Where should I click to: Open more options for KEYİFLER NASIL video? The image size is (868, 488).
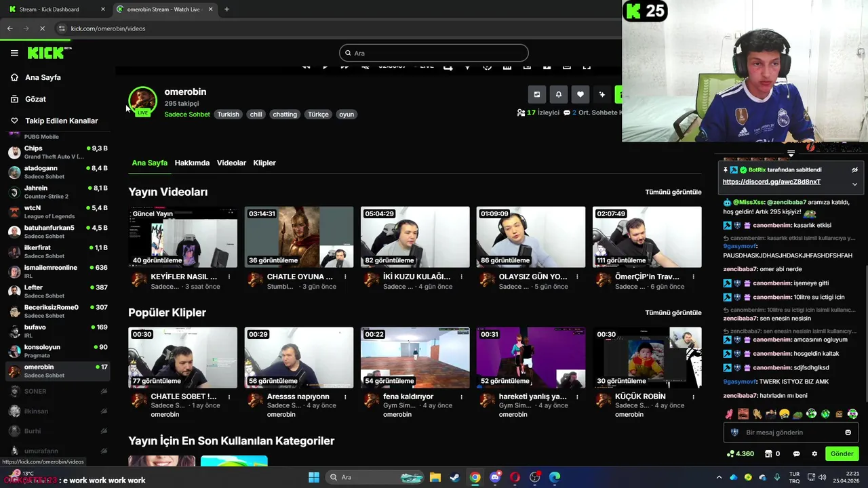point(229,277)
